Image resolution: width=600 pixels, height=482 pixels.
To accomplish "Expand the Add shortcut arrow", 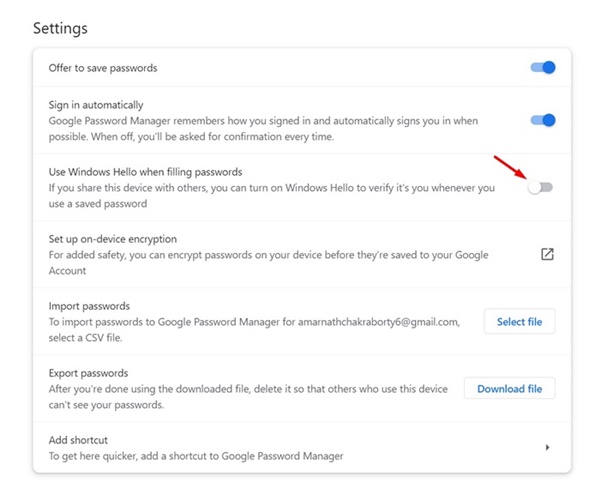I will (x=547, y=447).
